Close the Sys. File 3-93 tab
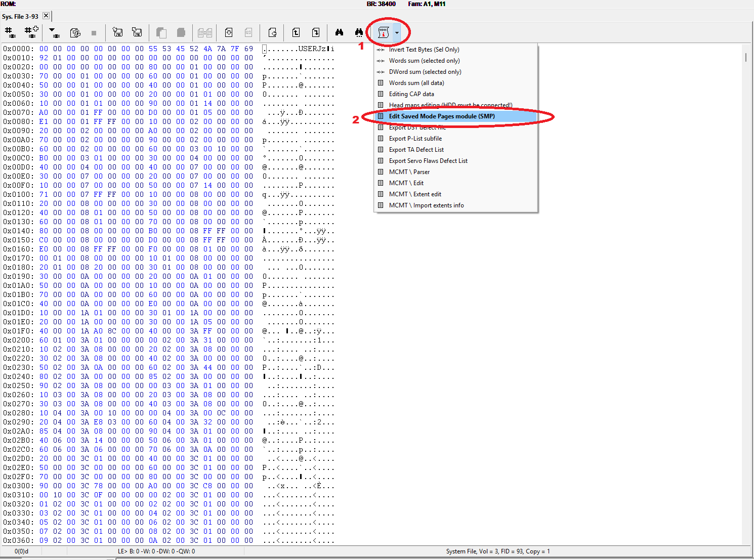This screenshot has height=560, width=754. coord(46,16)
